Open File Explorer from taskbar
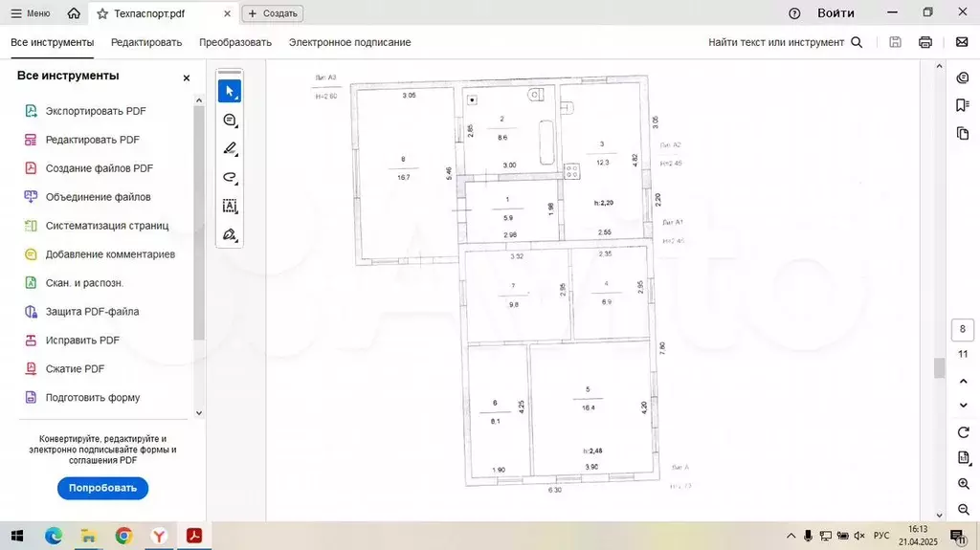The width and height of the screenshot is (980, 550). 88,536
